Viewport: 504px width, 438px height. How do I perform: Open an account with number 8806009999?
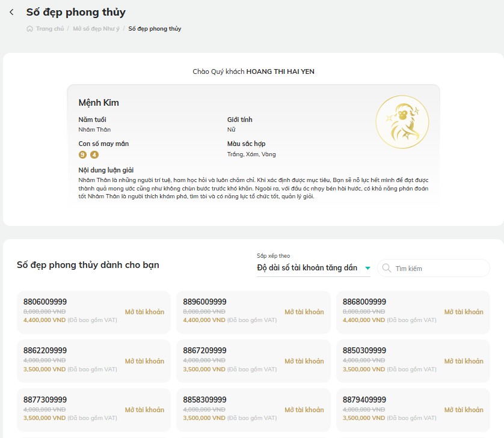144,312
